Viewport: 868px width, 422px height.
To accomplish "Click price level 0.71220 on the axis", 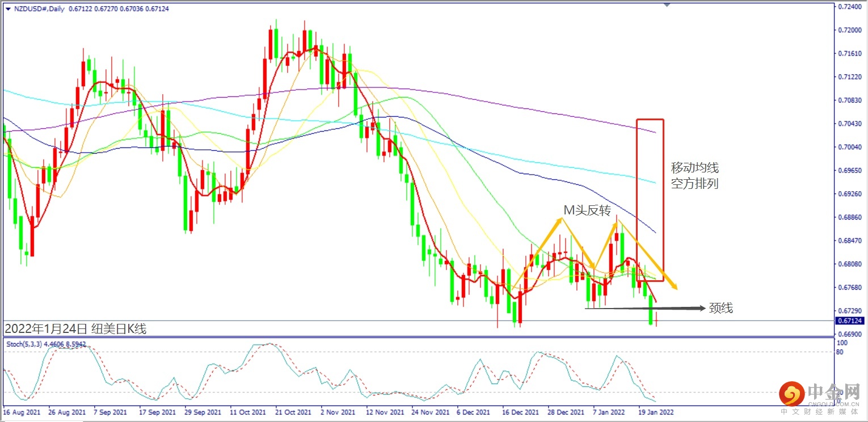I will tap(849, 77).
